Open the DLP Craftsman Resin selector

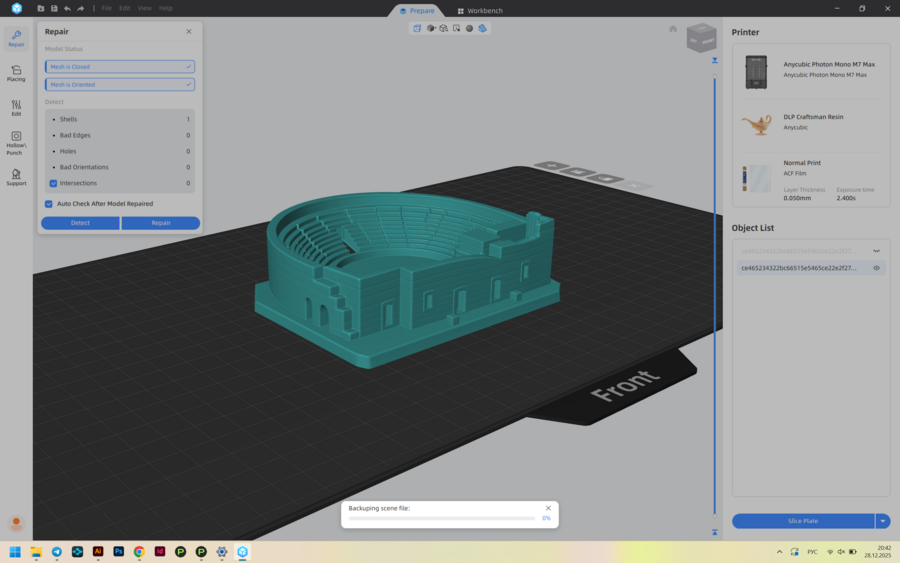tap(811, 122)
